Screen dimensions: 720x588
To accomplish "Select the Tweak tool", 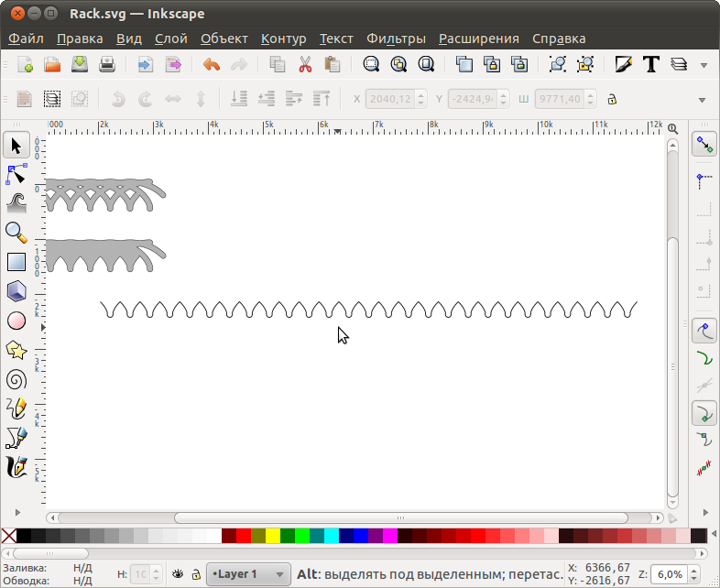I will 16,204.
